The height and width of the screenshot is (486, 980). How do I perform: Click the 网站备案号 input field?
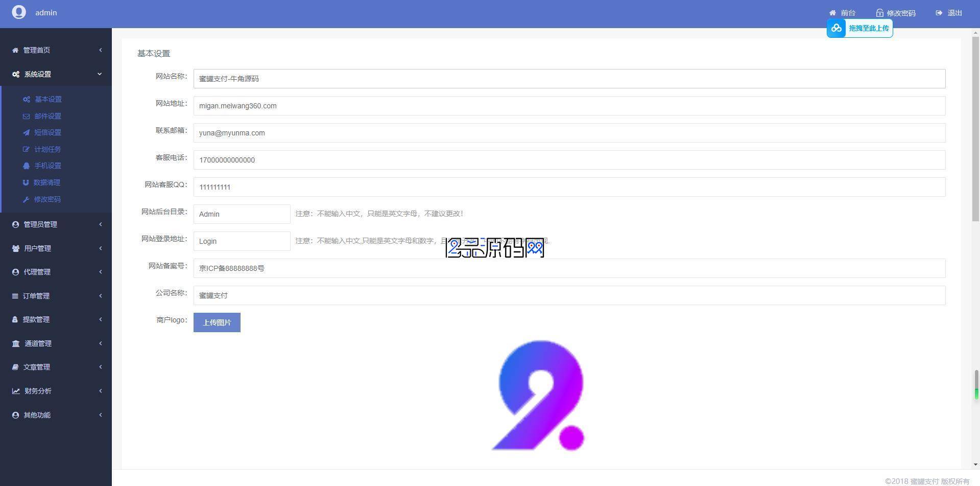(569, 268)
